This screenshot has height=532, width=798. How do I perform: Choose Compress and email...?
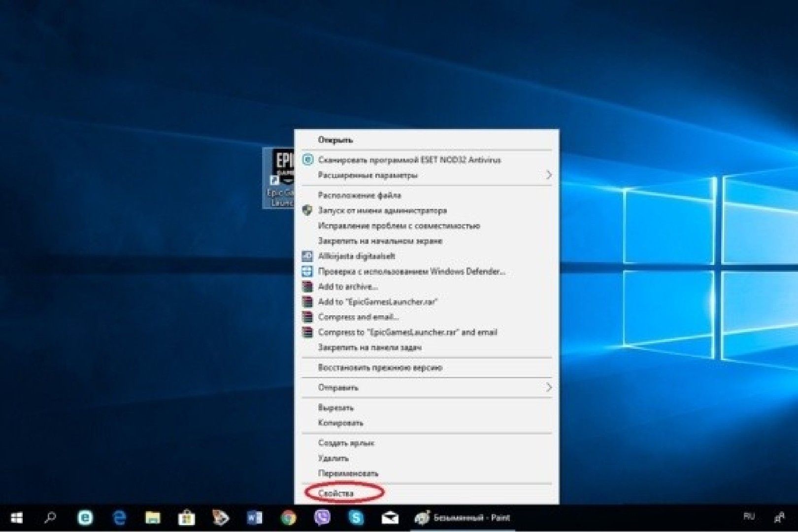[427, 317]
